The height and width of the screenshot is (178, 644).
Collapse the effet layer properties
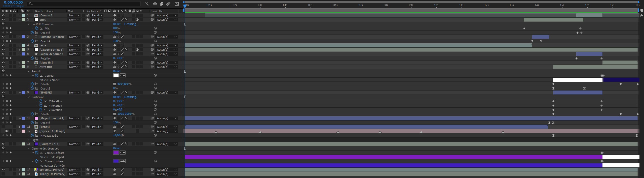pos(19,20)
